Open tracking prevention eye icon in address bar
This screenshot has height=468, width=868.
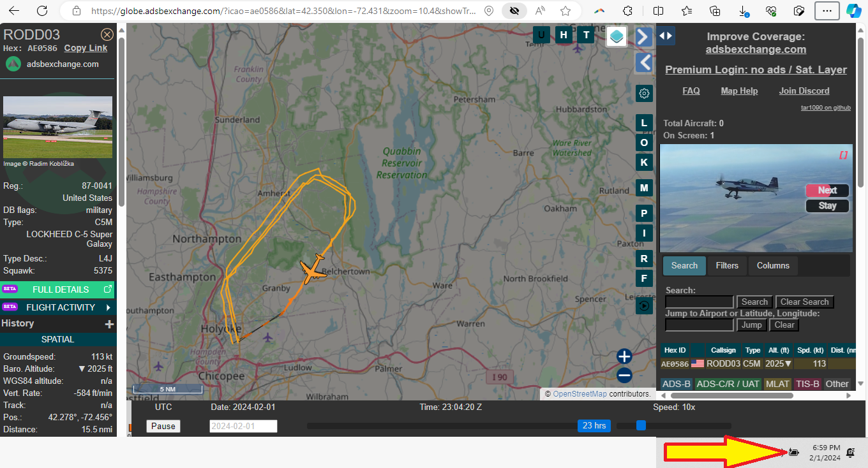tap(514, 11)
